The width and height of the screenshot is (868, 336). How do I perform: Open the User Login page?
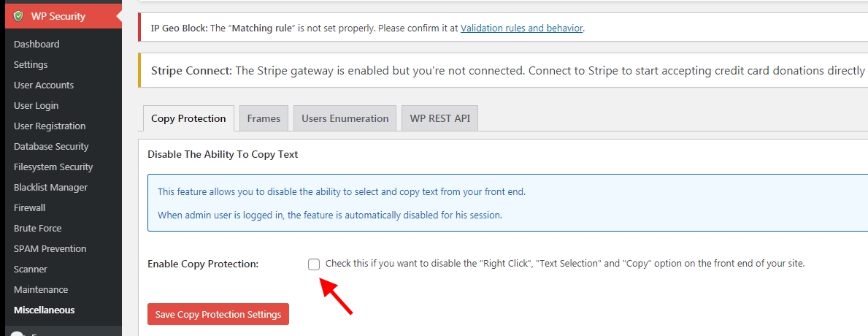[36, 105]
